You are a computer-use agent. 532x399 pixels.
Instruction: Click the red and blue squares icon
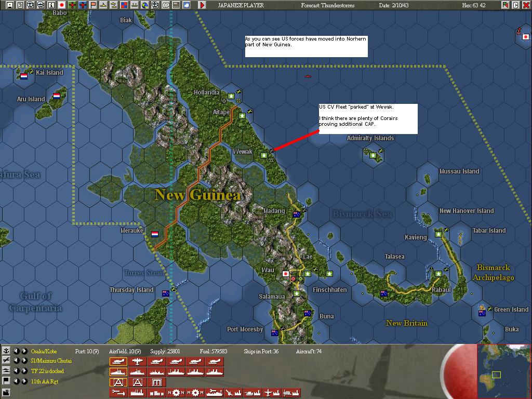(x=124, y=5)
